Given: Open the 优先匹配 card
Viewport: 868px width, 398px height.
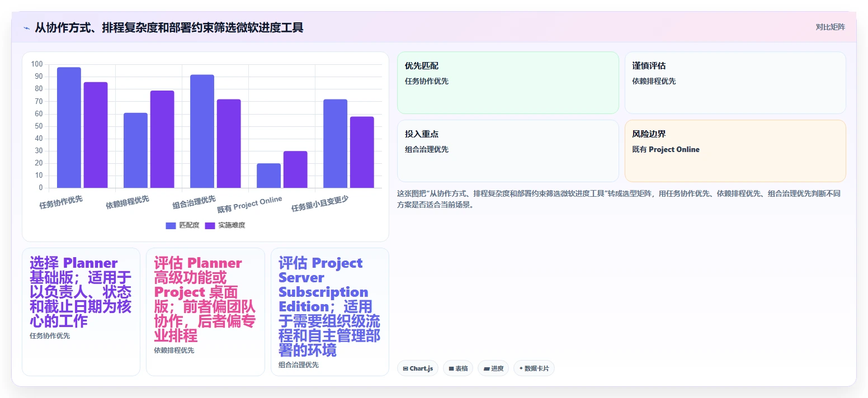Looking at the screenshot, I should tap(508, 83).
